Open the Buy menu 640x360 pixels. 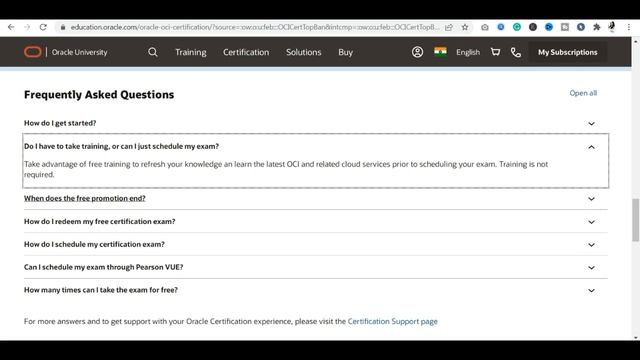coord(345,52)
